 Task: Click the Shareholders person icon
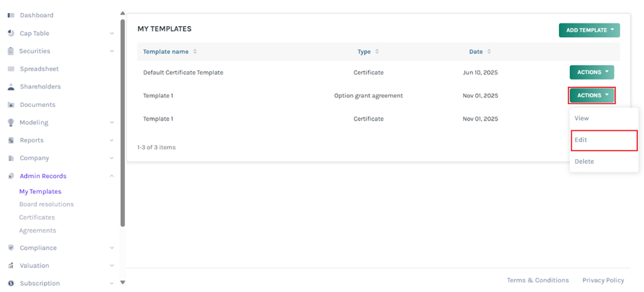(11, 86)
